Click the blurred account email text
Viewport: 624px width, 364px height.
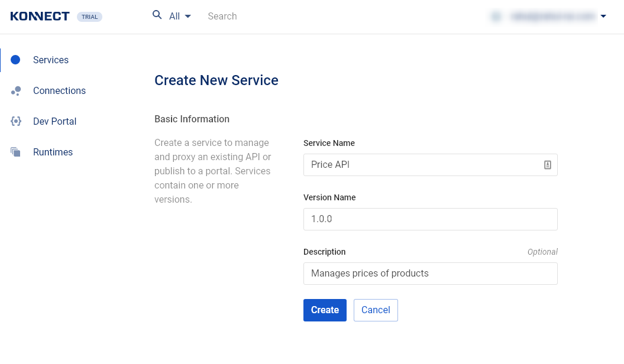coord(554,17)
